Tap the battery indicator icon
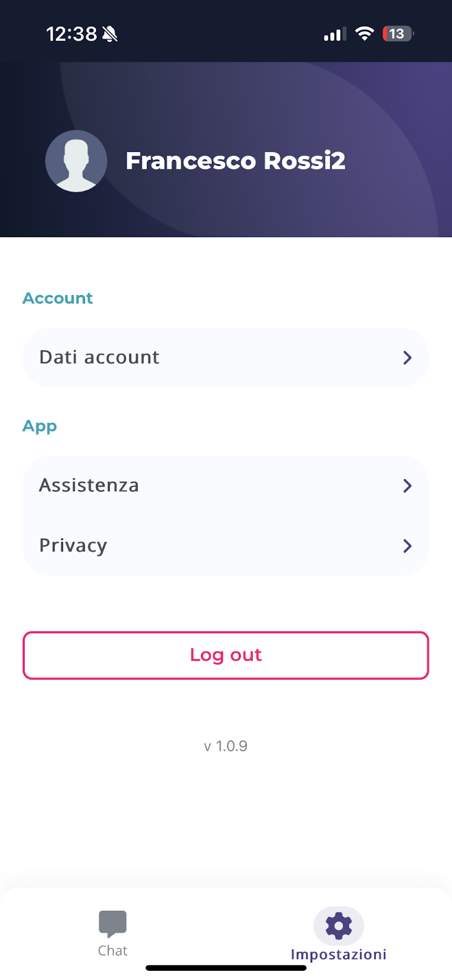 pyautogui.click(x=397, y=34)
